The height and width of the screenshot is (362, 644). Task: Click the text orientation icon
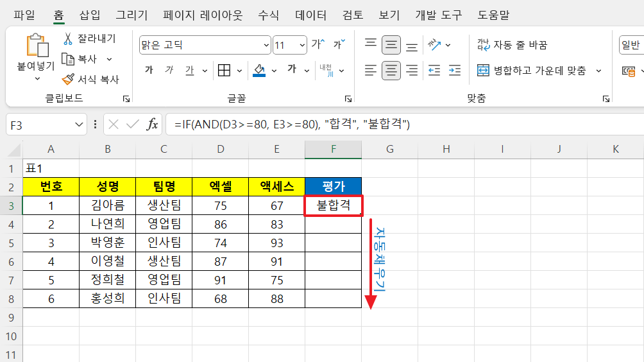pos(434,44)
